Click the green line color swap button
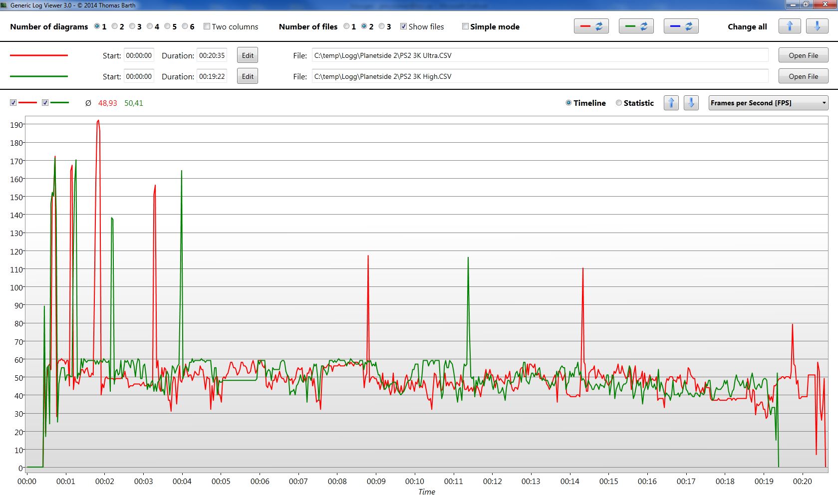Image resolution: width=838 pixels, height=504 pixels. [x=636, y=26]
